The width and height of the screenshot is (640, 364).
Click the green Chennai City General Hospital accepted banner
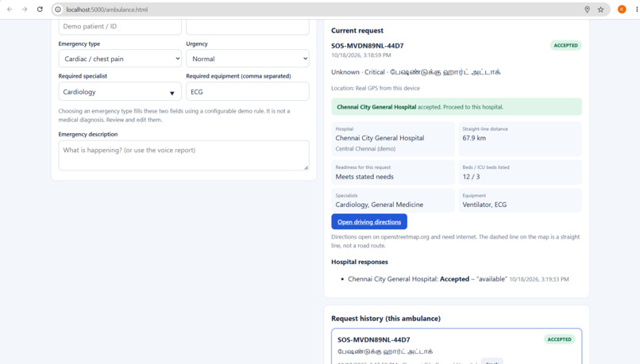click(457, 107)
